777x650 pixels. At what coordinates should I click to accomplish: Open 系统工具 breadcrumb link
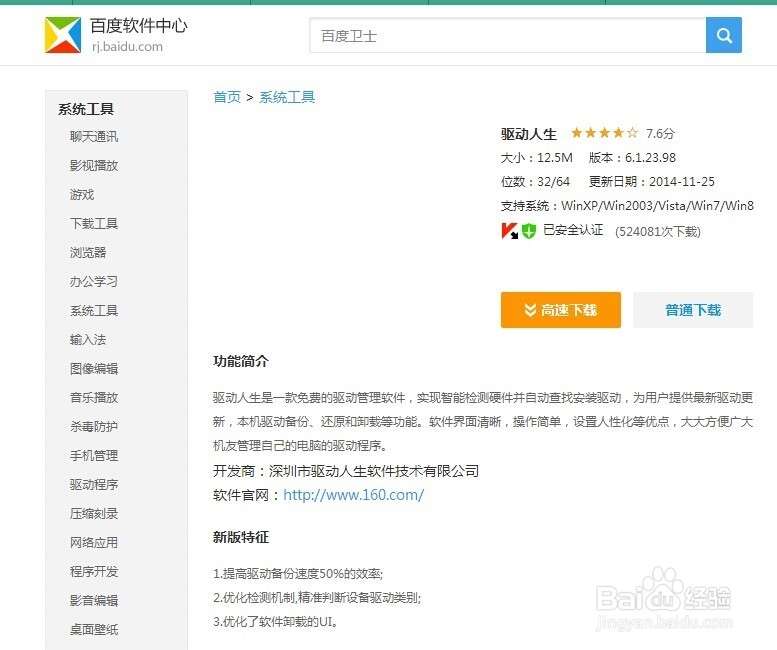[x=287, y=97]
